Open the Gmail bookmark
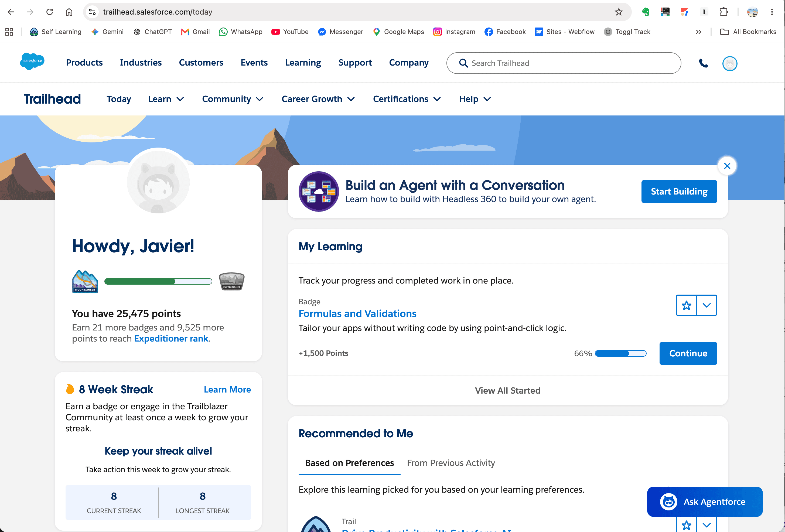Screen dimensions: 785x532 coord(195,32)
